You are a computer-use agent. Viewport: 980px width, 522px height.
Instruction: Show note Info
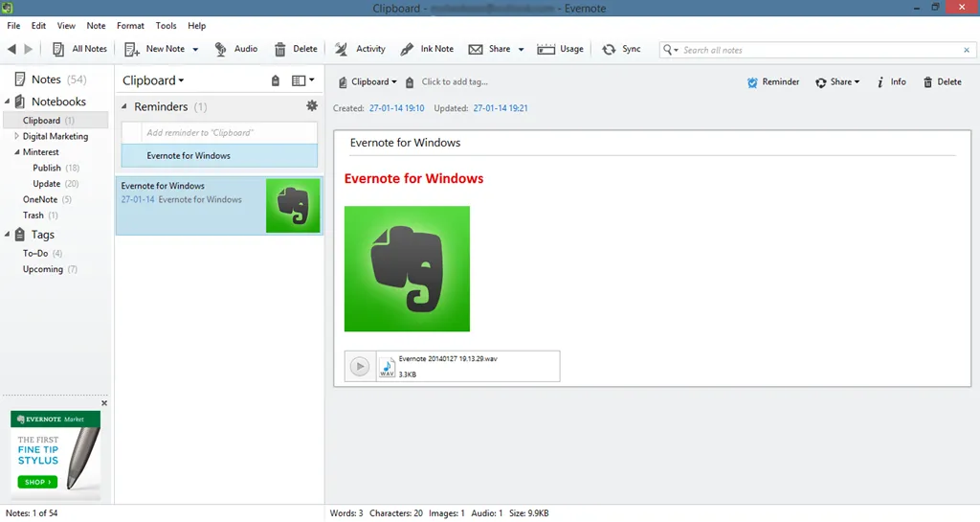click(891, 82)
